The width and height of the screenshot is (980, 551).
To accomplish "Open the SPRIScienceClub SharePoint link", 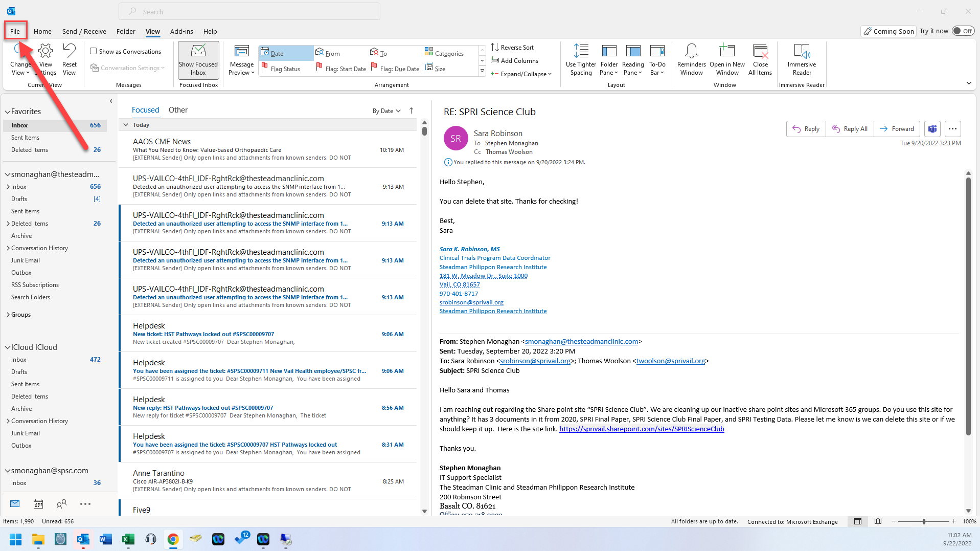I will (641, 429).
